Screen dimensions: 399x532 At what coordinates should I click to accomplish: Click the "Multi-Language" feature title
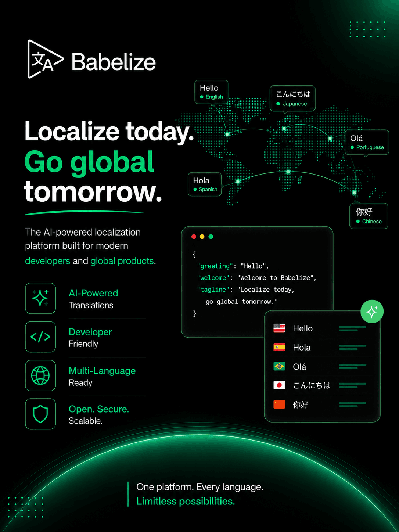point(102,371)
